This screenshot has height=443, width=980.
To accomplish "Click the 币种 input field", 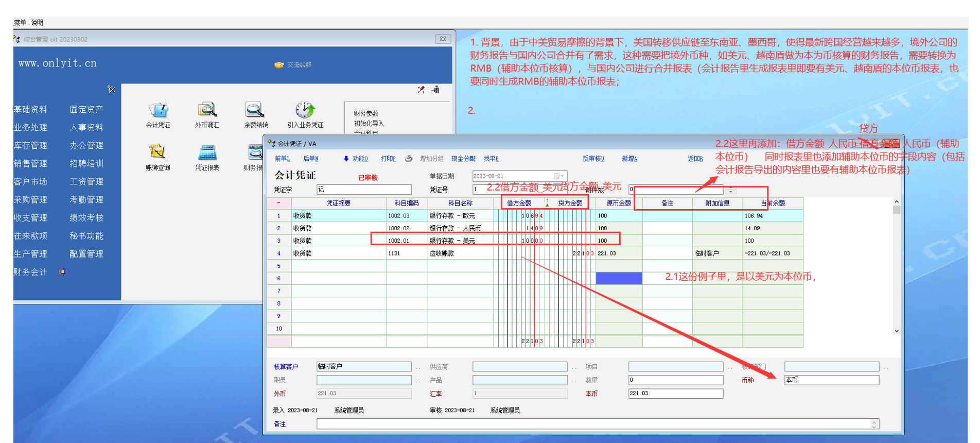I will (831, 380).
